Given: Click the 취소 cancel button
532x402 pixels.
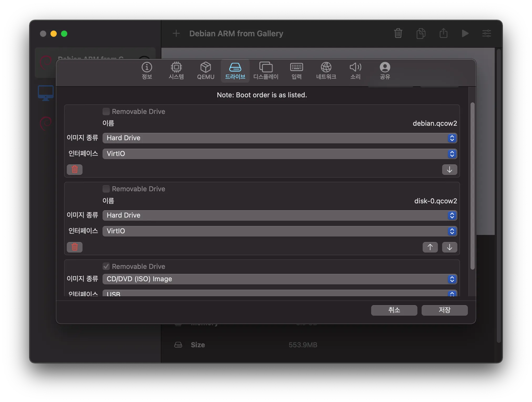Looking at the screenshot, I should 394,310.
